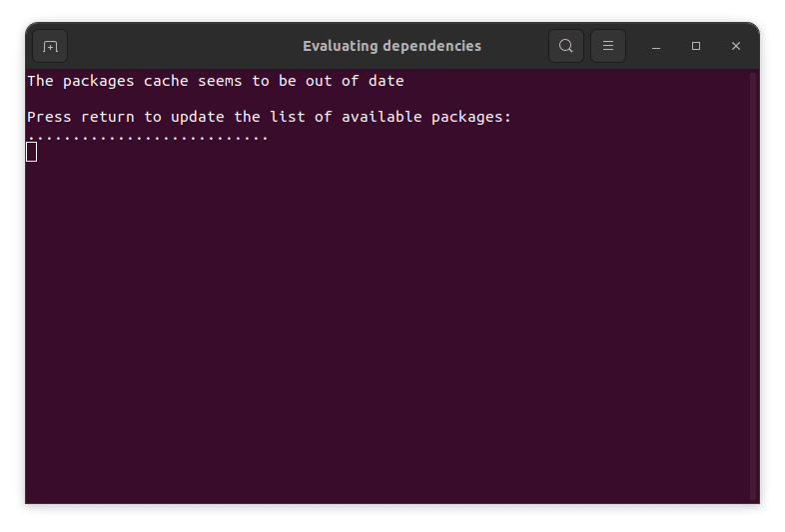Open the terminal search tool
Screen dimensions: 785x532
(x=565, y=46)
